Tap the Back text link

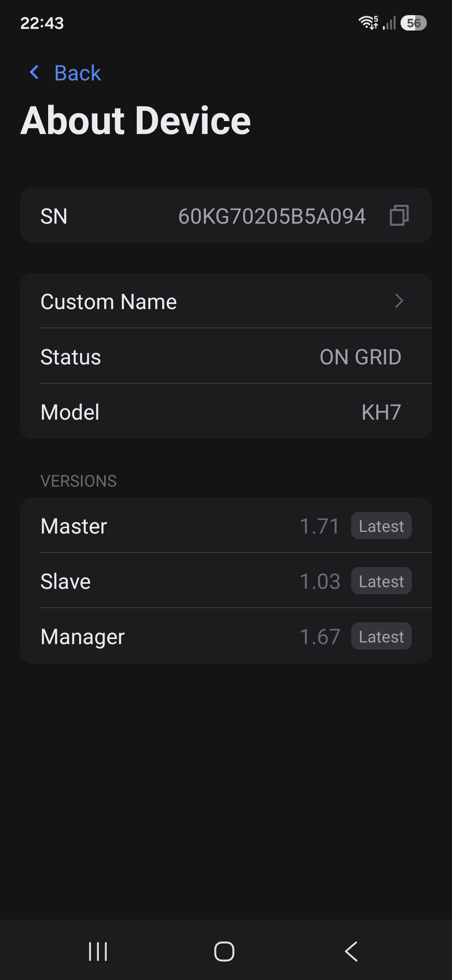77,73
